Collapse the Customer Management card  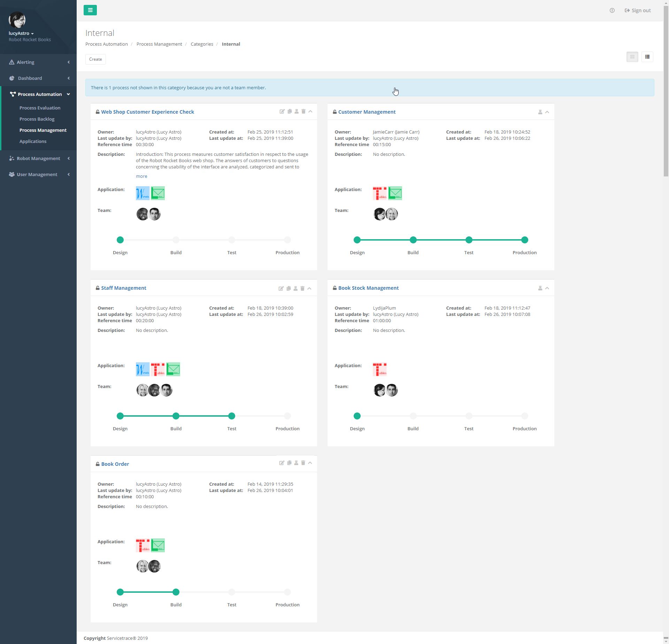pyautogui.click(x=547, y=112)
